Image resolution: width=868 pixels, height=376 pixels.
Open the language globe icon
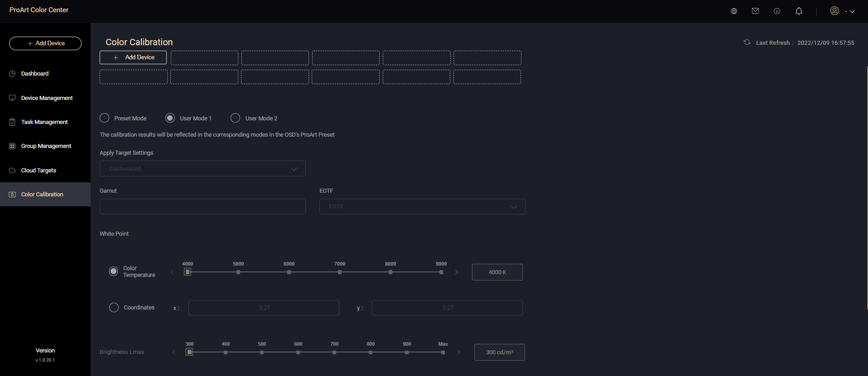point(734,11)
